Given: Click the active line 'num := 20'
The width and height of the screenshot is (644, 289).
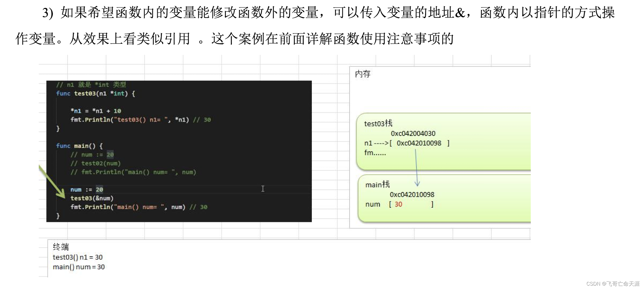Looking at the screenshot, I should (x=86, y=190).
